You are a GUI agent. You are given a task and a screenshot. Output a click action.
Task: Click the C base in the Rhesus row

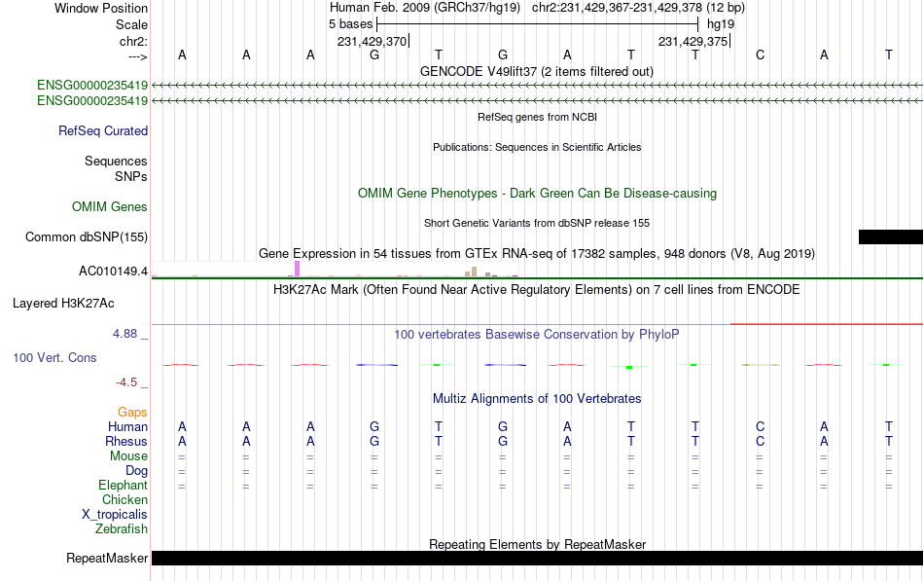pos(760,441)
